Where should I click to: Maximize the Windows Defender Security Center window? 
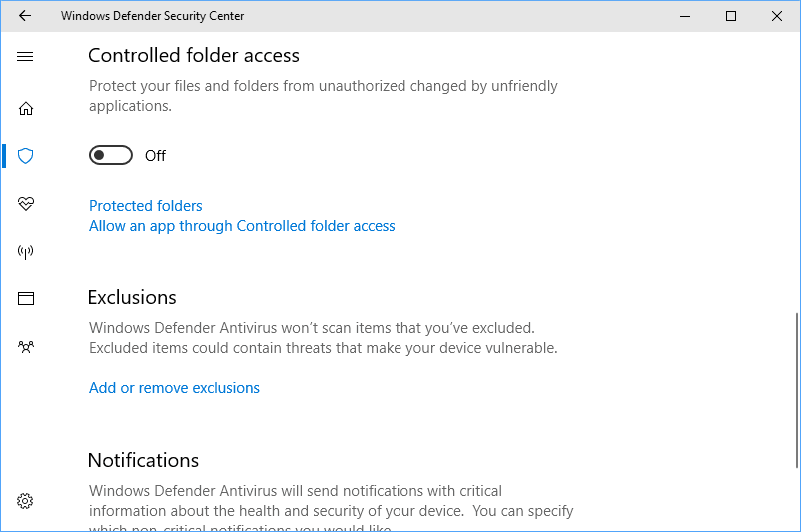click(x=731, y=16)
